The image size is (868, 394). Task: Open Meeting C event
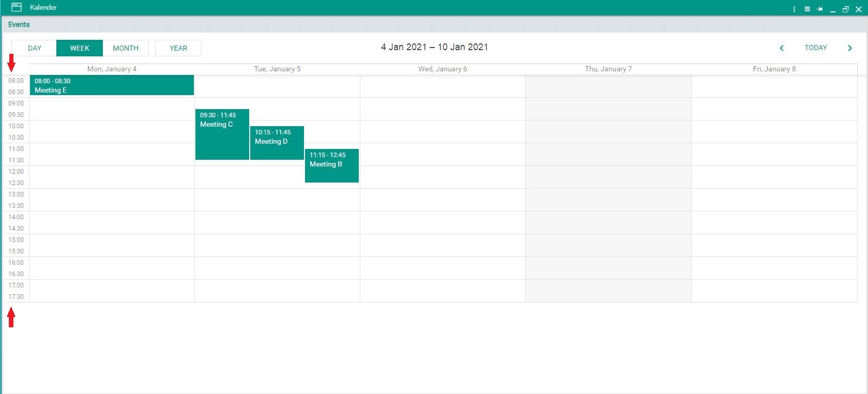222,134
